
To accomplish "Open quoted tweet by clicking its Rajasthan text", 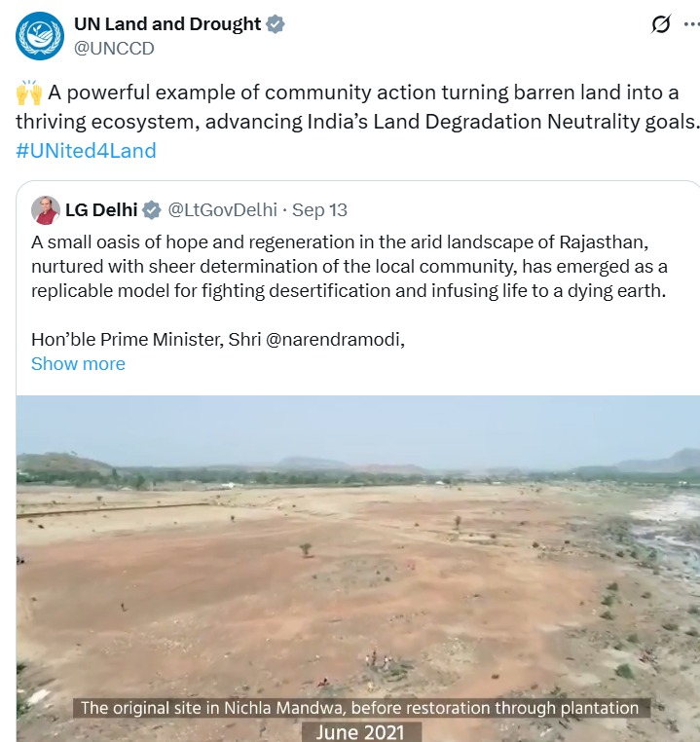I will click(350, 267).
